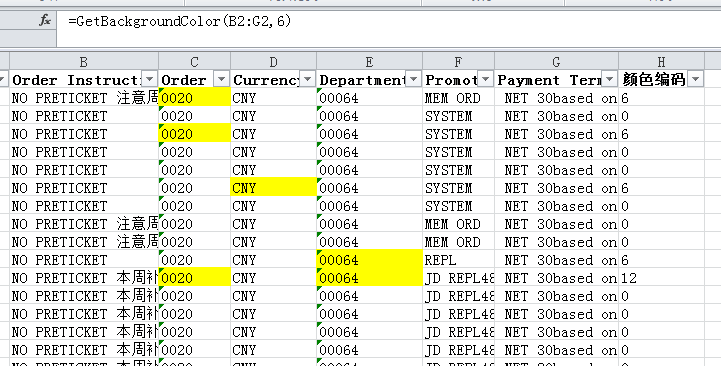Screen dimensions: 721x366
Task: Select the MEM ORD cell with color code 6
Action: [458, 97]
